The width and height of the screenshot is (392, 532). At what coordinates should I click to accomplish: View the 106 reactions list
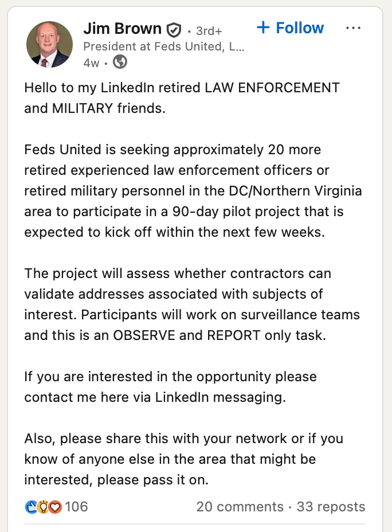[76, 507]
